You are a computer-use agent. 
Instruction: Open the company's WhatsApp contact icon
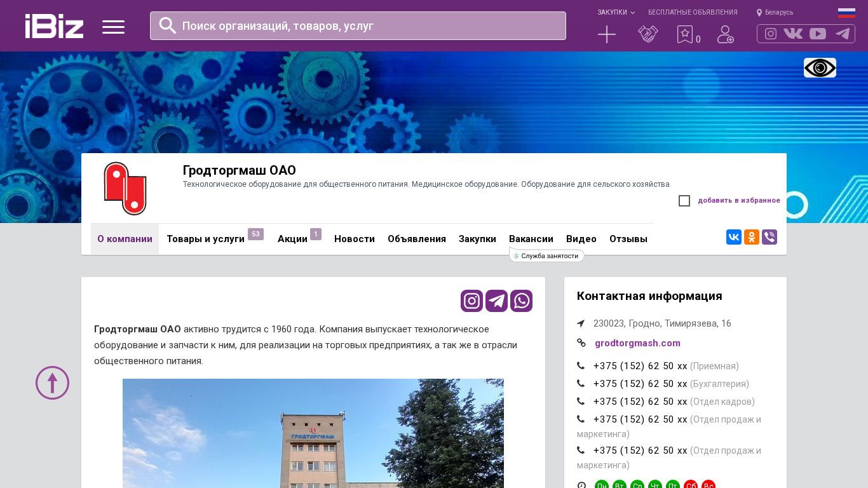coord(521,301)
